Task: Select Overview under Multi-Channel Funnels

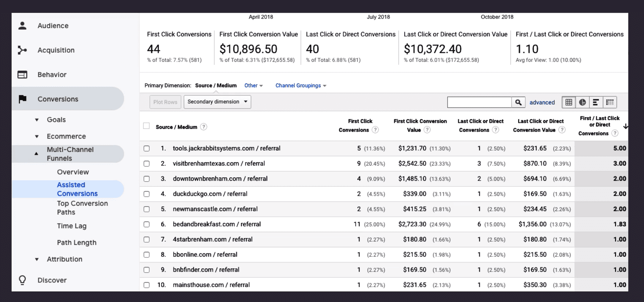Action: pyautogui.click(x=73, y=172)
